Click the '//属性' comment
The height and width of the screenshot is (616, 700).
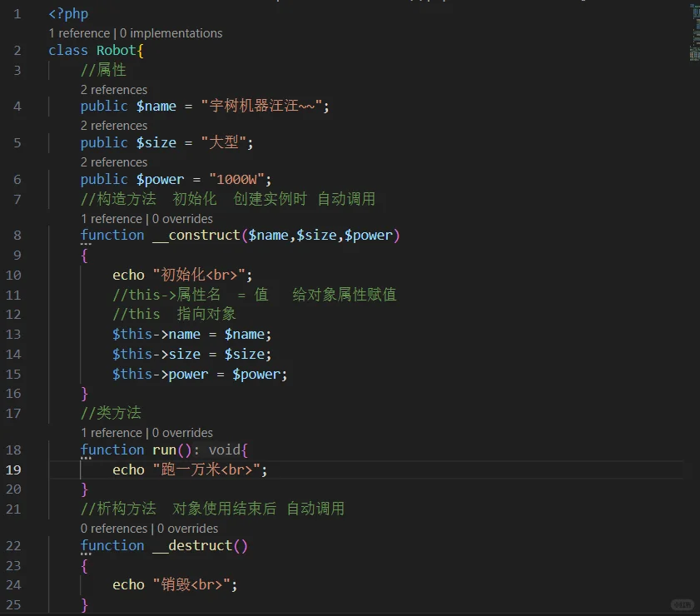coord(103,70)
